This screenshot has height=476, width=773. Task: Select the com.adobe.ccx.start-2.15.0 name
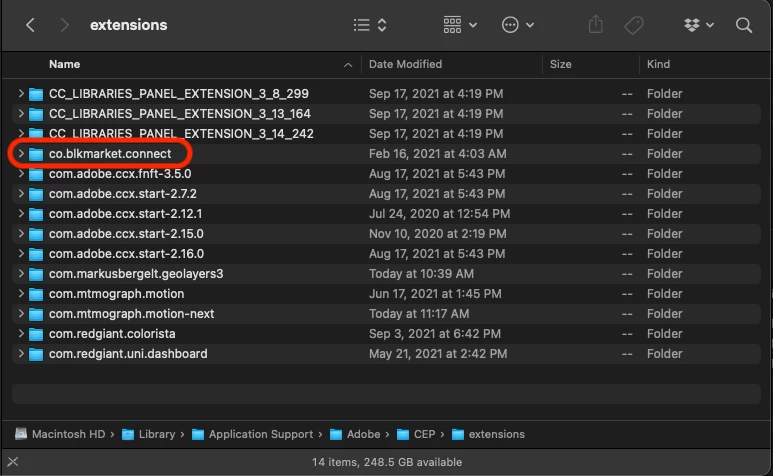tap(126, 234)
